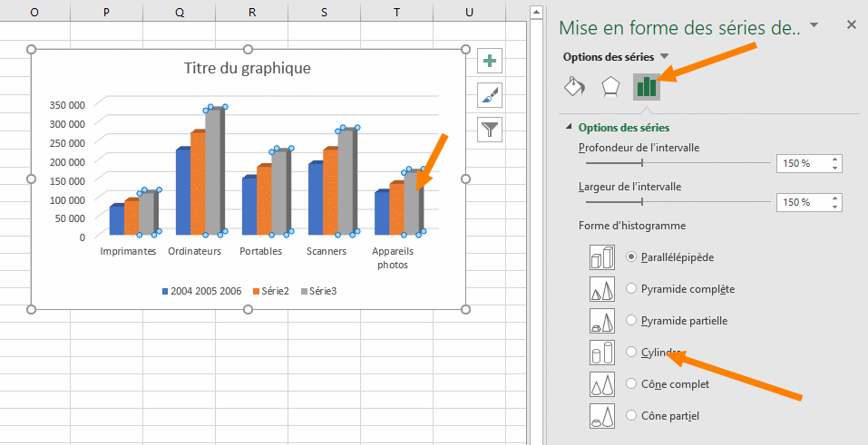The height and width of the screenshot is (445, 868).
Task: Click the Chart Elements plus button
Action: click(x=490, y=61)
